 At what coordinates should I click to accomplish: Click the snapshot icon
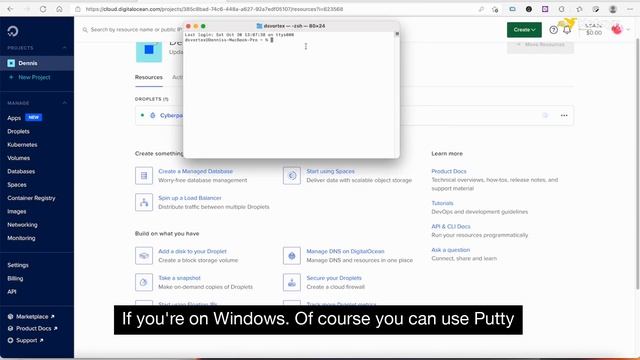(144, 282)
